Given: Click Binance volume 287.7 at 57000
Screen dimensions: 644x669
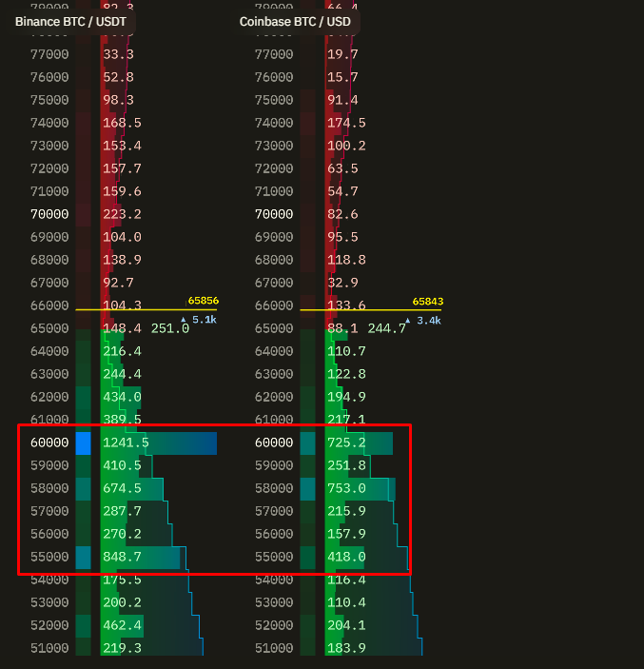Looking at the screenshot, I should pyautogui.click(x=122, y=511).
